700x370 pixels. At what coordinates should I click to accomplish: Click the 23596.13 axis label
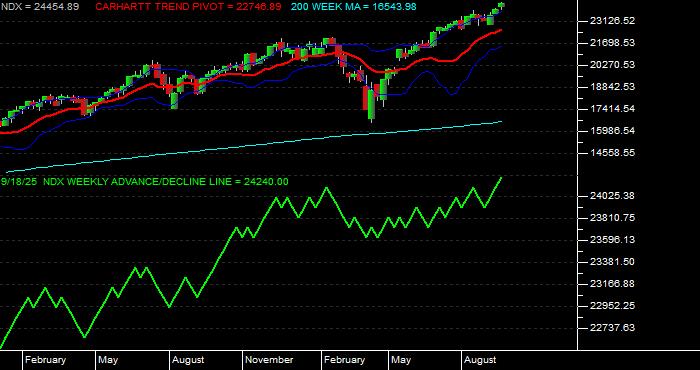(x=612, y=240)
